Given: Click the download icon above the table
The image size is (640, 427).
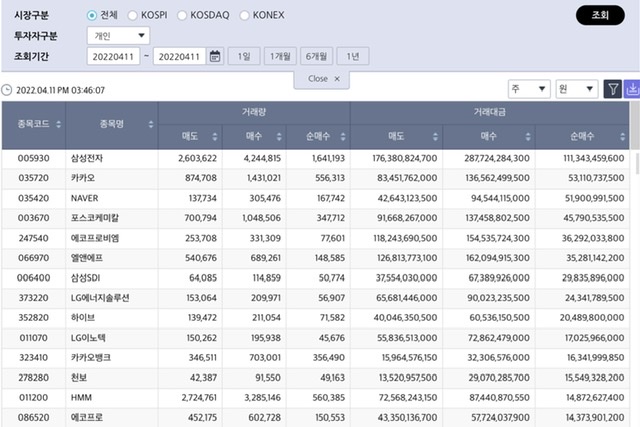Looking at the screenshot, I should (x=632, y=89).
